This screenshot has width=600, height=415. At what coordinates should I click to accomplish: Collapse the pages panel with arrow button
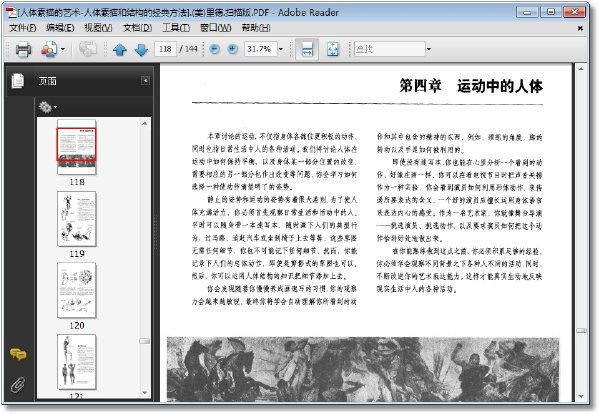[x=145, y=81]
